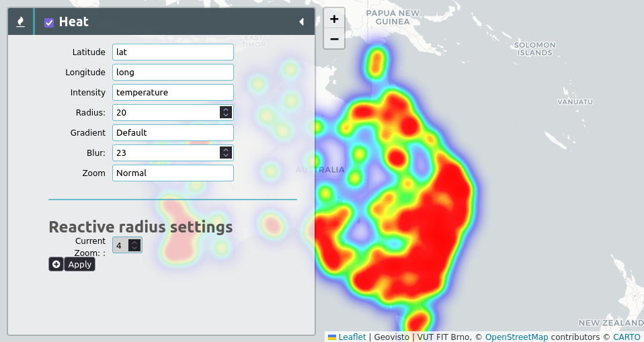Zoom out on the map
Screen dimensions: 644x342
click(334, 39)
